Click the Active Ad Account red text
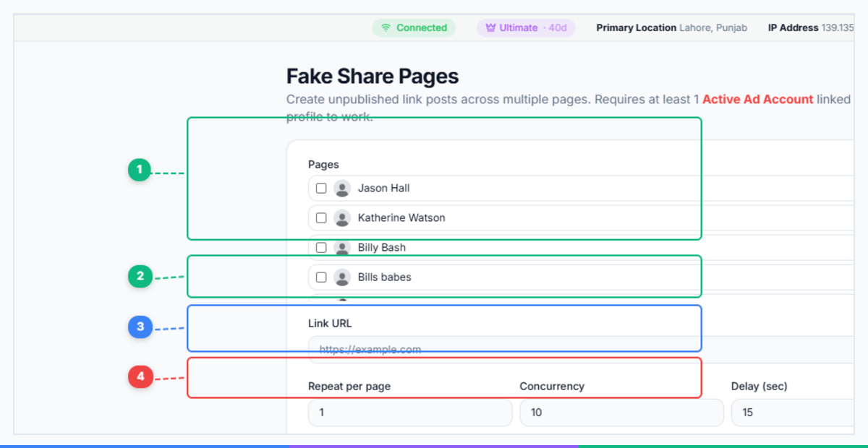868x448 pixels. (x=757, y=99)
